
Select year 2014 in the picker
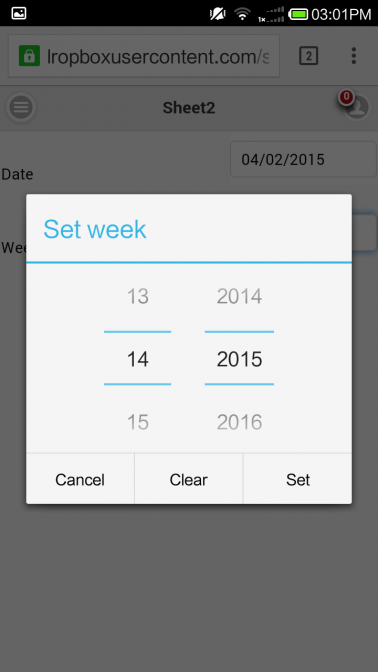pos(239,297)
